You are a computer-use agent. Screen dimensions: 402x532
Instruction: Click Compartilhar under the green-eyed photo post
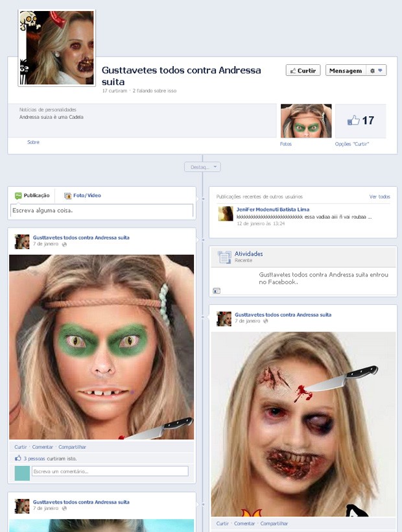[x=72, y=447]
